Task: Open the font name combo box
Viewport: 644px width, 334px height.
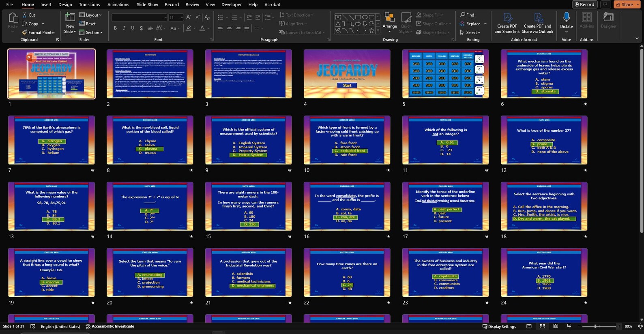Action: point(139,17)
